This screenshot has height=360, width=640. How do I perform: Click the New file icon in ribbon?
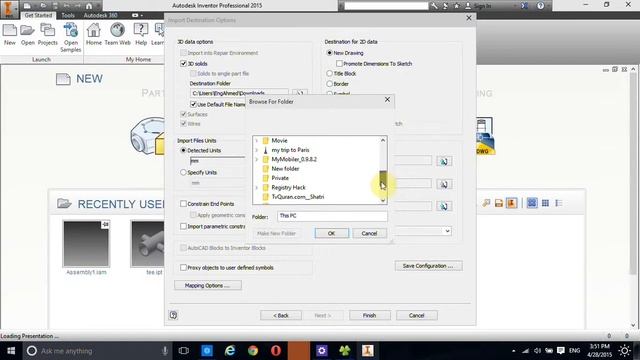(9, 30)
